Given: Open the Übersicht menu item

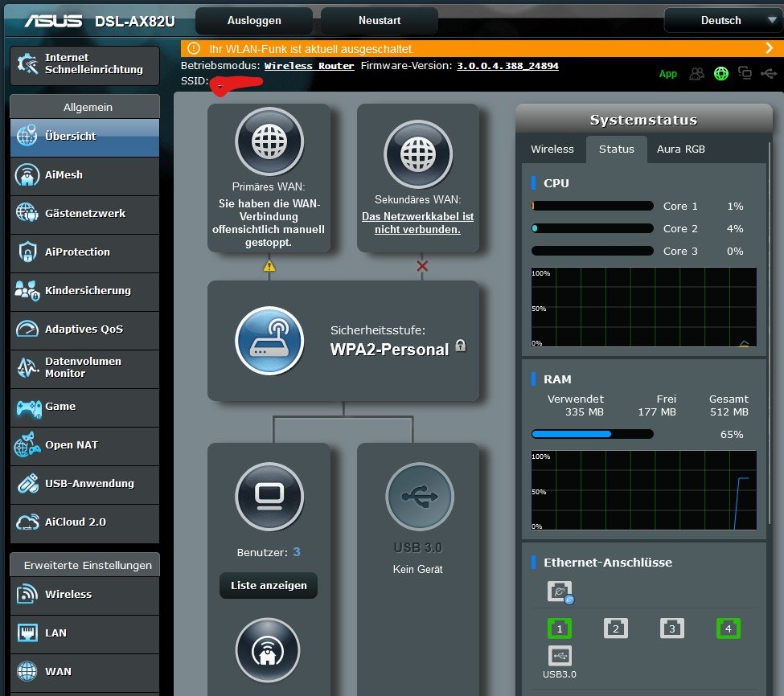Looking at the screenshot, I should 84,137.
